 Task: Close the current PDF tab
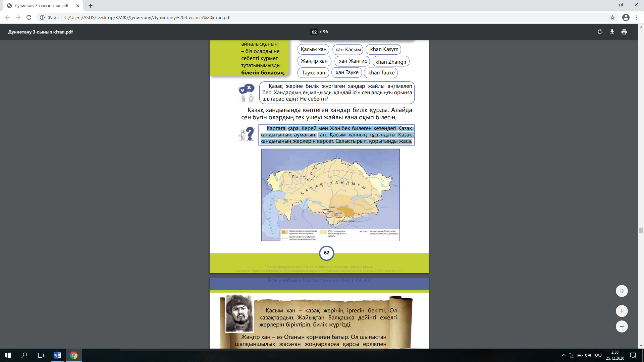pos(78,6)
